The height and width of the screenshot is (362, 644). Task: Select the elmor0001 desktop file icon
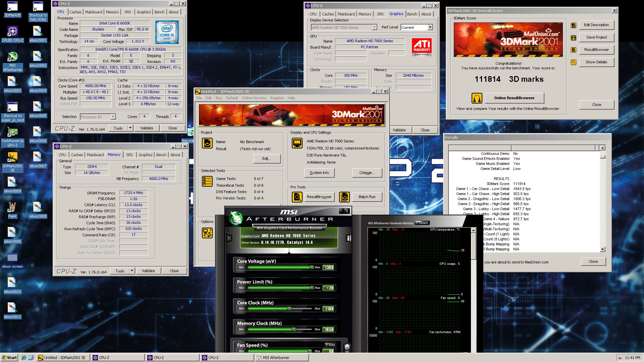(38, 34)
